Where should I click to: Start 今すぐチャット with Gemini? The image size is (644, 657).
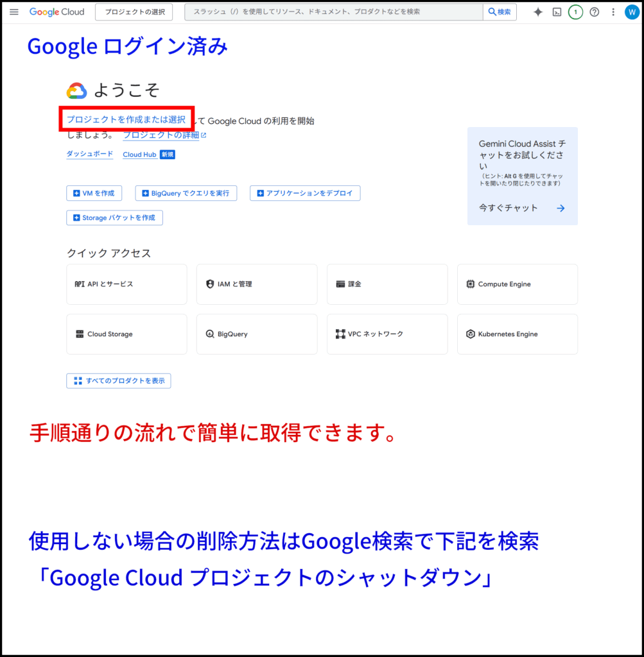click(x=508, y=208)
